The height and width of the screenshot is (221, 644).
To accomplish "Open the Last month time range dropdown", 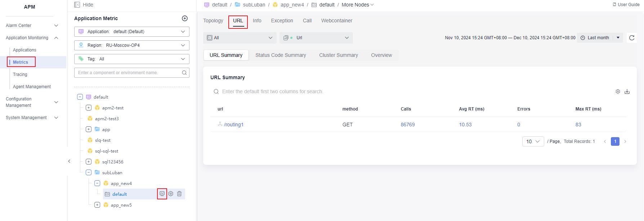I will point(600,38).
